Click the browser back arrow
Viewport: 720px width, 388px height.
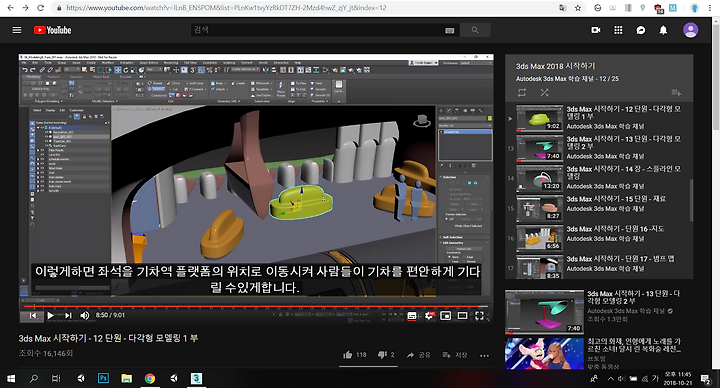[11, 8]
